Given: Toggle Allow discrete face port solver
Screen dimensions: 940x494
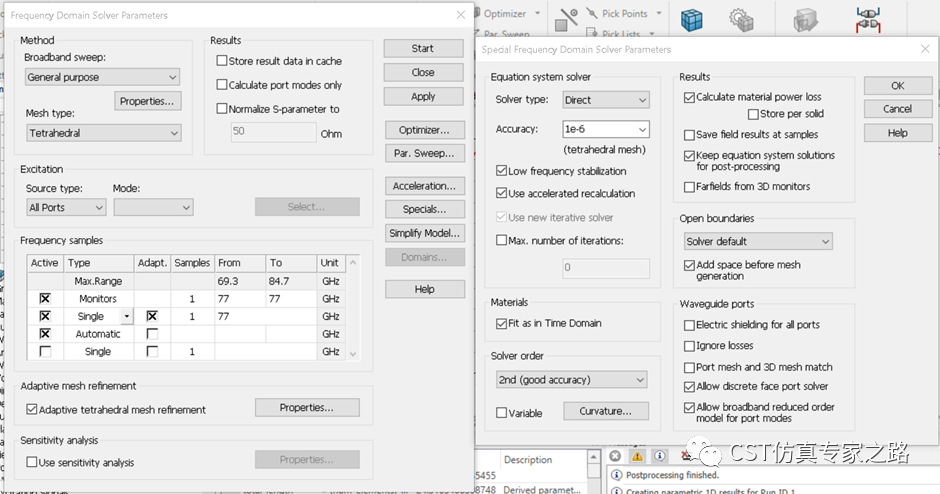Looking at the screenshot, I should coord(689,387).
